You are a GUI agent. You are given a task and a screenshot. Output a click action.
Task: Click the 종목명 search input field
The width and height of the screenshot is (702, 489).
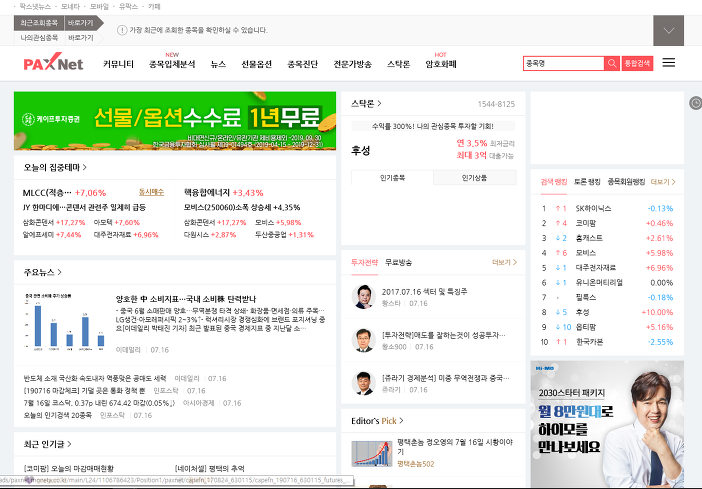pyautogui.click(x=564, y=64)
